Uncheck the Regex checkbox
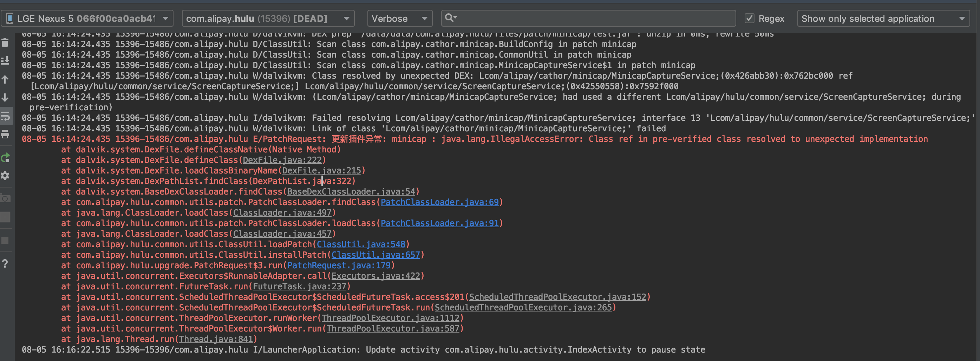The height and width of the screenshot is (361, 980). pyautogui.click(x=749, y=18)
